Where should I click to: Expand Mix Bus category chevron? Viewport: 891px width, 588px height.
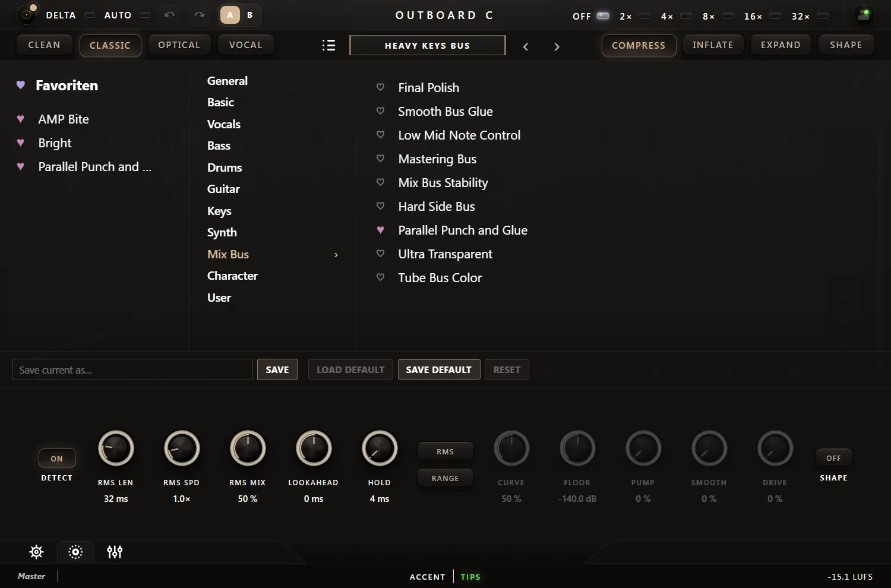336,255
